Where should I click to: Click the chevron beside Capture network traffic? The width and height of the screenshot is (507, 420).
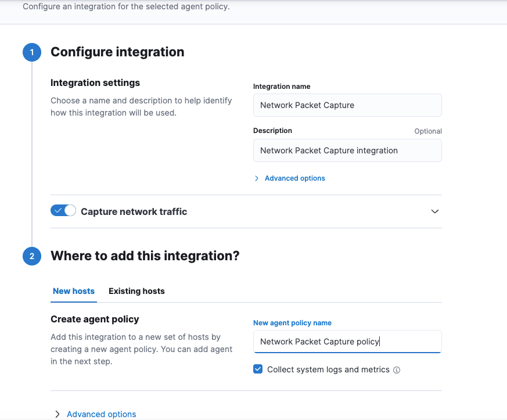tap(434, 211)
